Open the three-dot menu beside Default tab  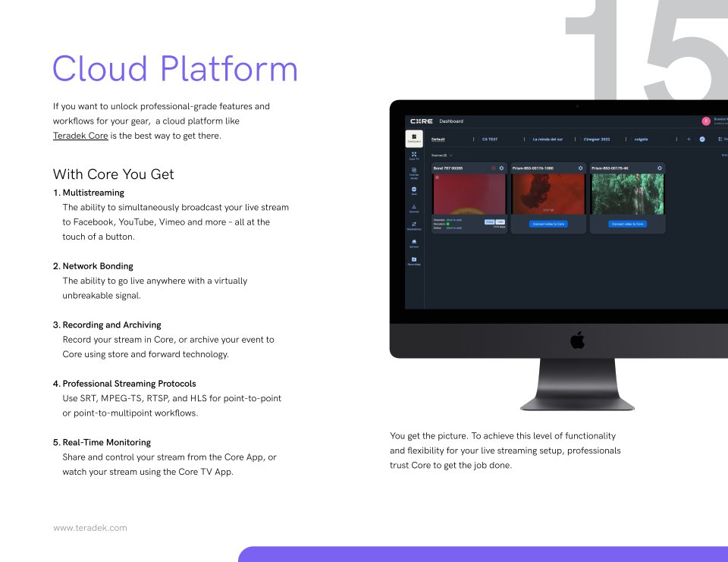pos(473,140)
